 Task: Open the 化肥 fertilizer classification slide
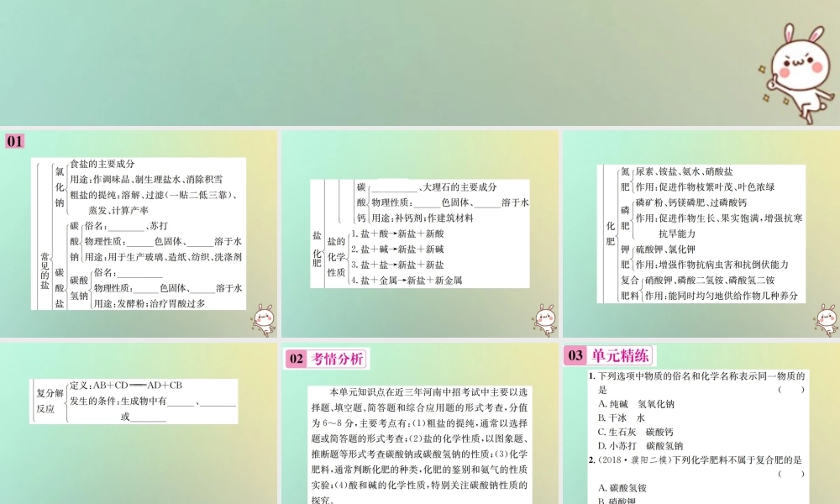701,234
